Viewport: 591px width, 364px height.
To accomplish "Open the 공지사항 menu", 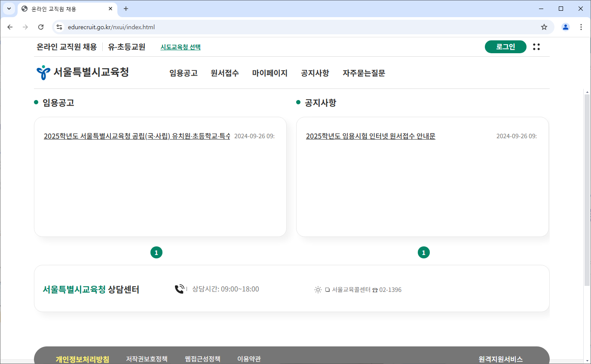I will point(315,73).
